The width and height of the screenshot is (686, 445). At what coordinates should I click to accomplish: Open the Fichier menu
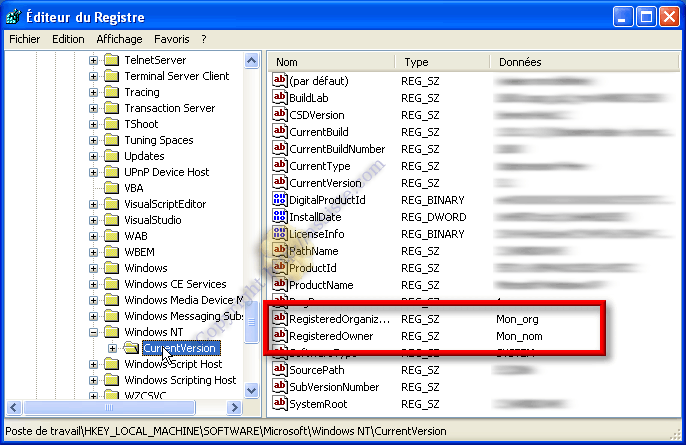24,39
